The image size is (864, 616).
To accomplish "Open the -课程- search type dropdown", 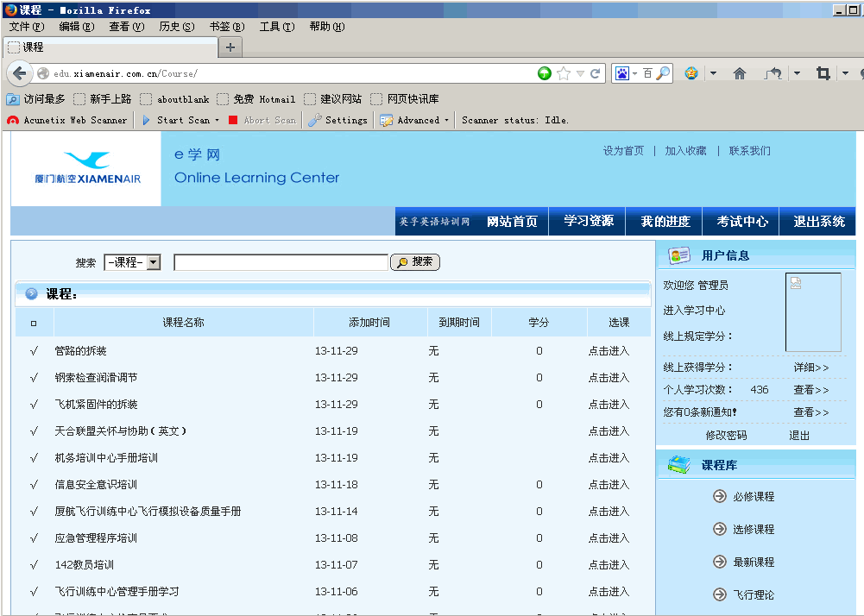I will [132, 262].
